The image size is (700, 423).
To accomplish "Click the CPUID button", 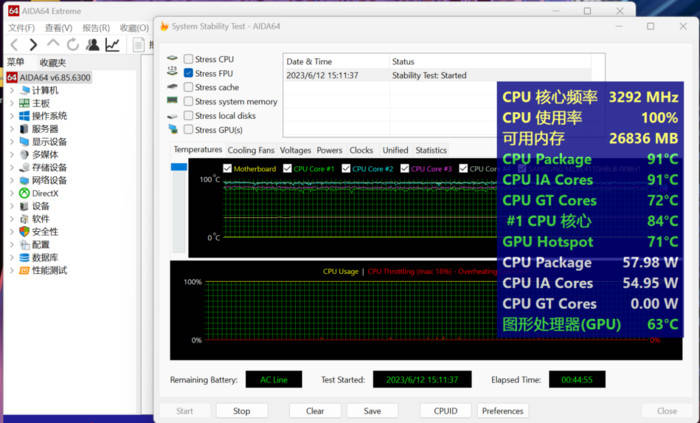I will (446, 411).
